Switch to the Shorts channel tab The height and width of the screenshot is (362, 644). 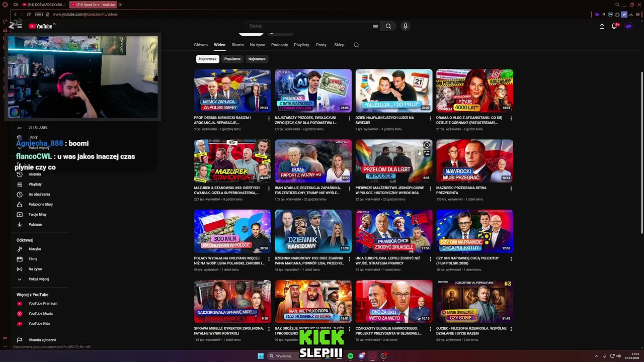(237, 45)
